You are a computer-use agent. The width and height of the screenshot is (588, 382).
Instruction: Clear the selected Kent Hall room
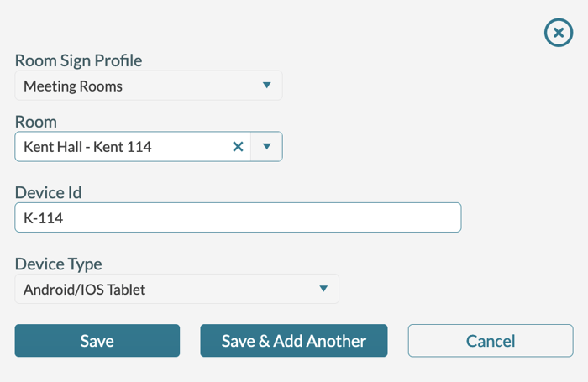238,147
